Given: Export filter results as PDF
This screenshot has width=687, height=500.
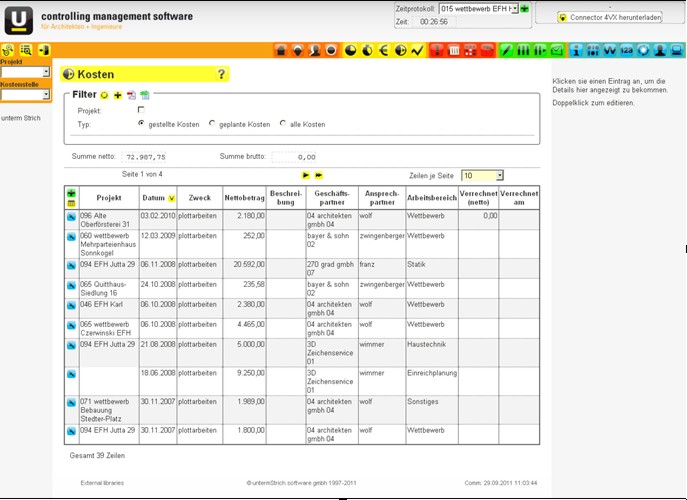Looking at the screenshot, I should click(131, 95).
